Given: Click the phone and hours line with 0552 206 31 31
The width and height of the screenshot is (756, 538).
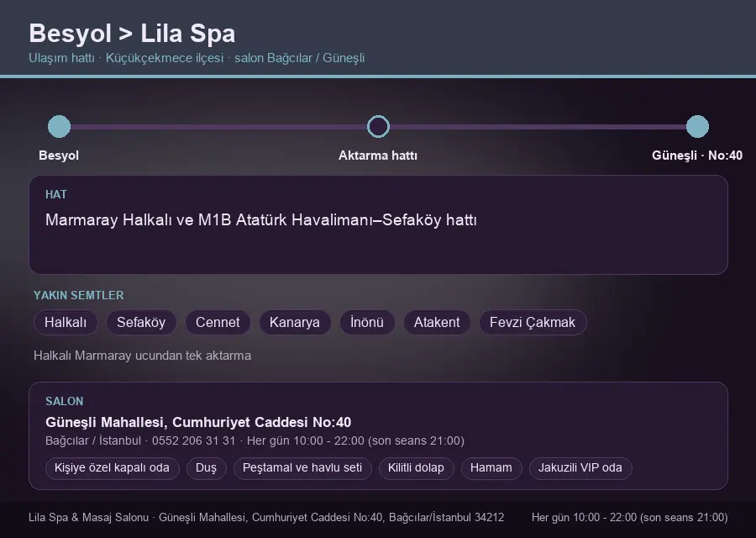Looking at the screenshot, I should tap(255, 441).
